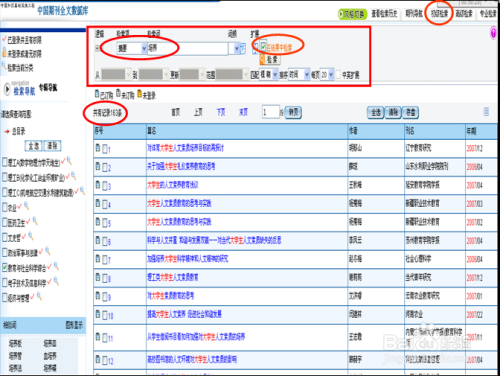Click magnifier icon beside 教育与社会科学综合 category
Screen dimensions: 500x376
(x=56, y=266)
